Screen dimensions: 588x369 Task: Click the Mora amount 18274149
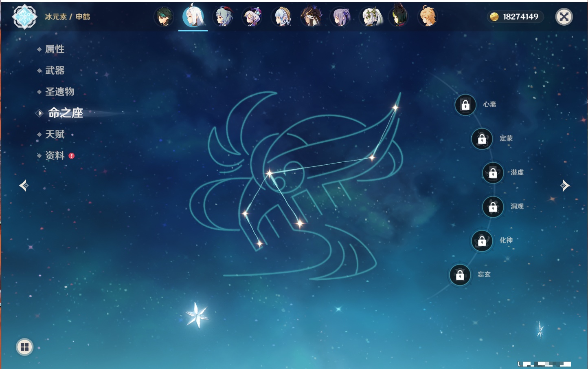[x=520, y=17]
